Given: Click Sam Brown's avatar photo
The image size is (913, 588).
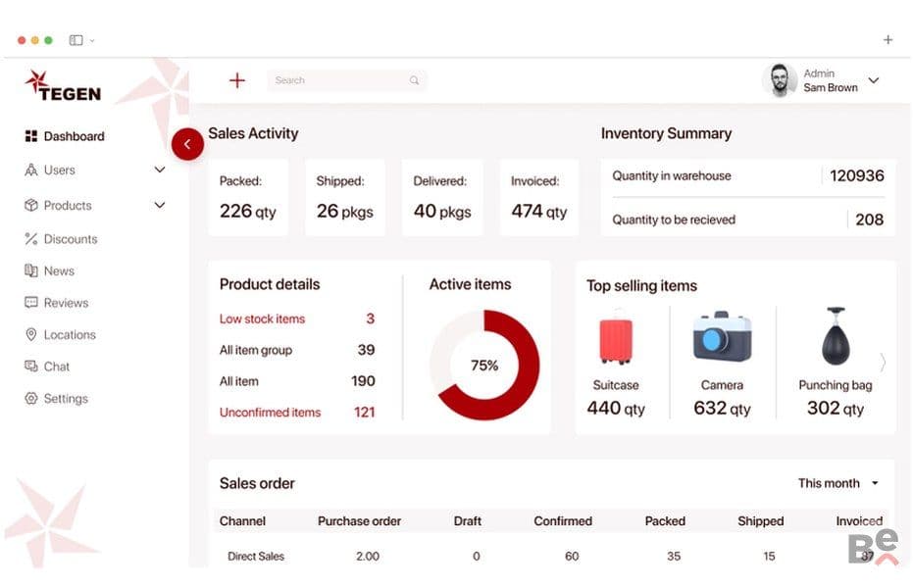Looking at the screenshot, I should click(x=780, y=80).
